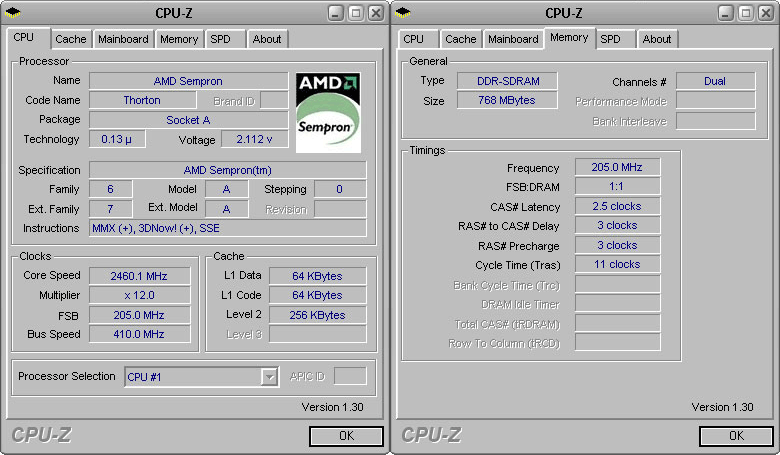Maximize the left CPU-Z window
The image size is (780, 455).
point(356,13)
